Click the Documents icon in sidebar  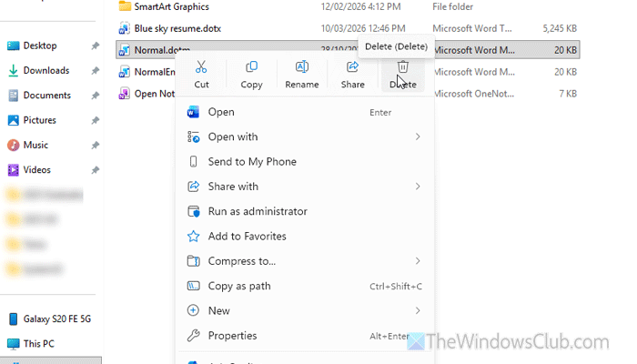(13, 96)
